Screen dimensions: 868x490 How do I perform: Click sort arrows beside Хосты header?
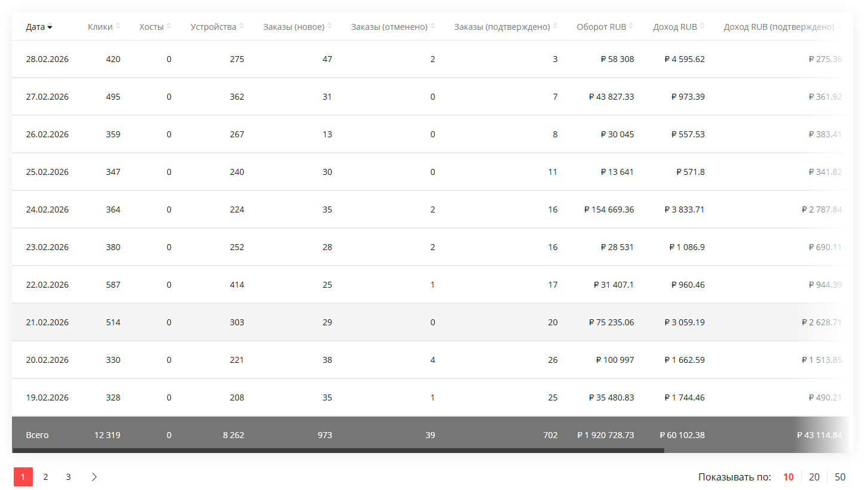[169, 26]
